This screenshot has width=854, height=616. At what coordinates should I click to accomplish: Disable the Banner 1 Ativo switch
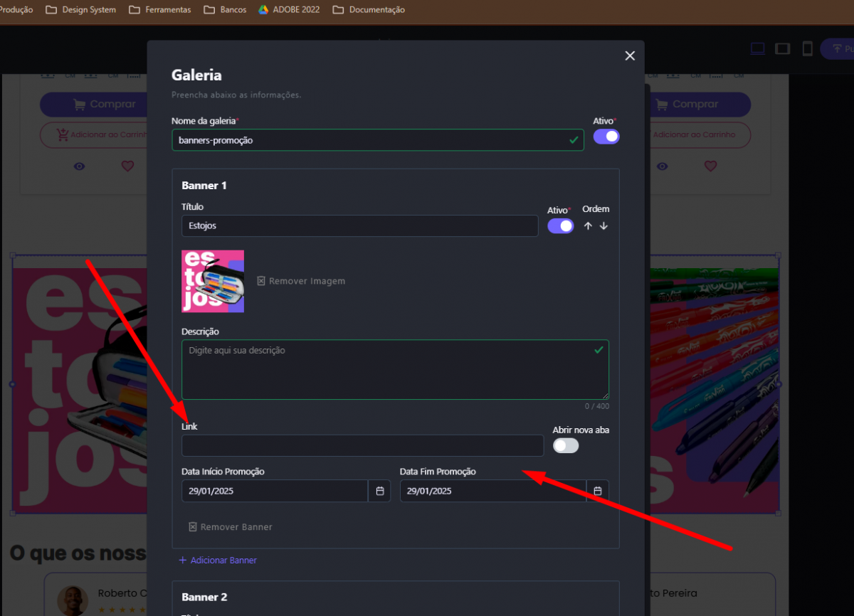[560, 226]
